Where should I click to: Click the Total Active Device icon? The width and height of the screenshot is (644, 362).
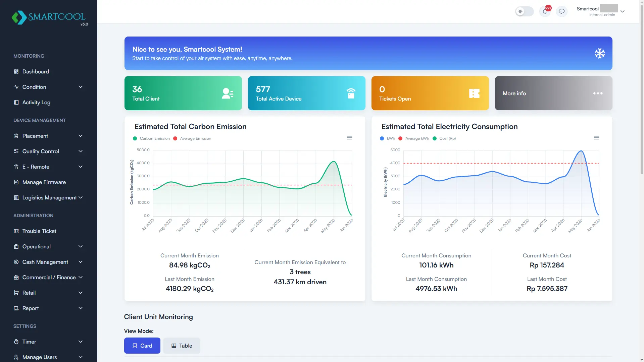point(351,93)
